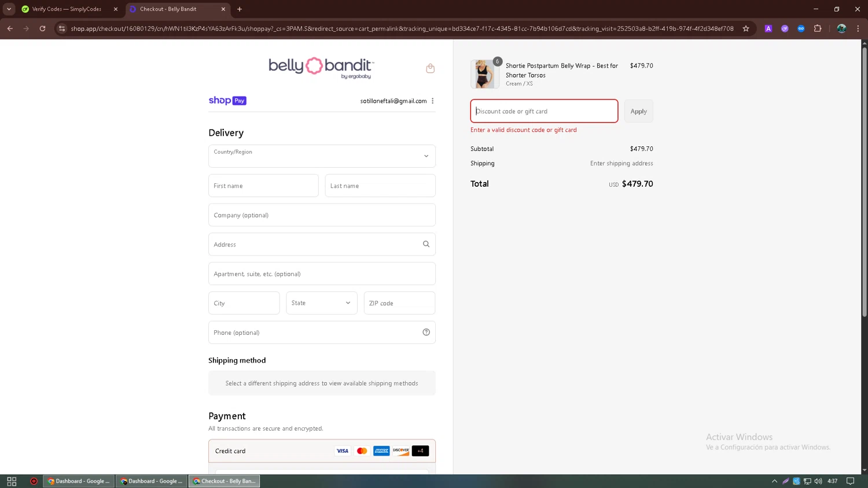This screenshot has width=868, height=488.
Task: Show hidden system tray icons
Action: [x=774, y=481]
